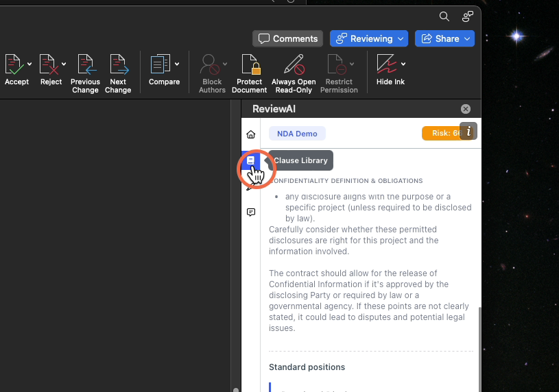Toggle Always Open Read-Only
The height and width of the screenshot is (392, 559).
(x=294, y=74)
